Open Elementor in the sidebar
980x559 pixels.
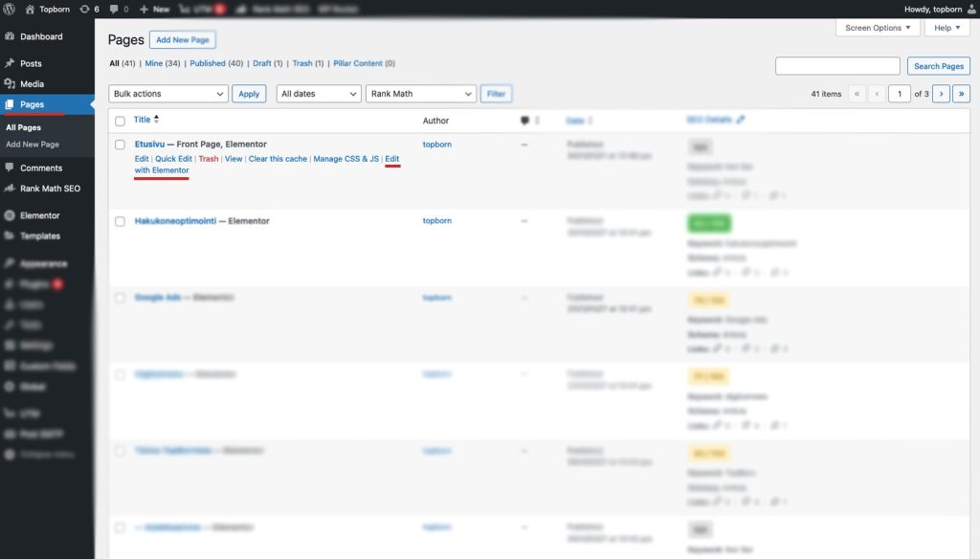(x=40, y=215)
